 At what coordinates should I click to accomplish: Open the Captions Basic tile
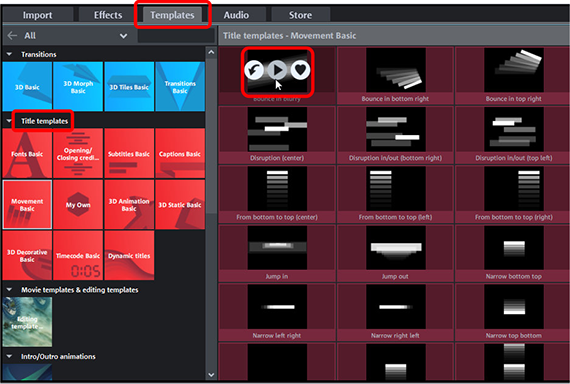(x=180, y=153)
